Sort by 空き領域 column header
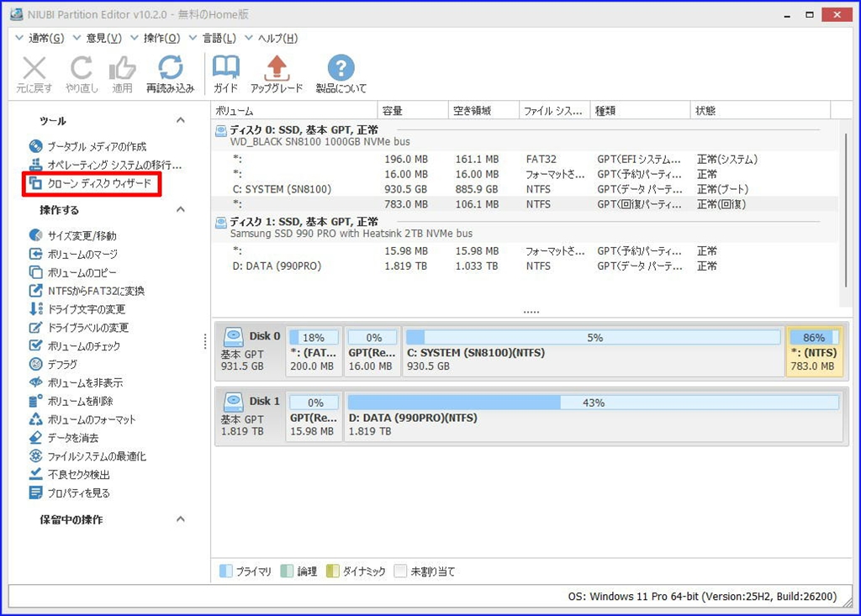 click(483, 110)
